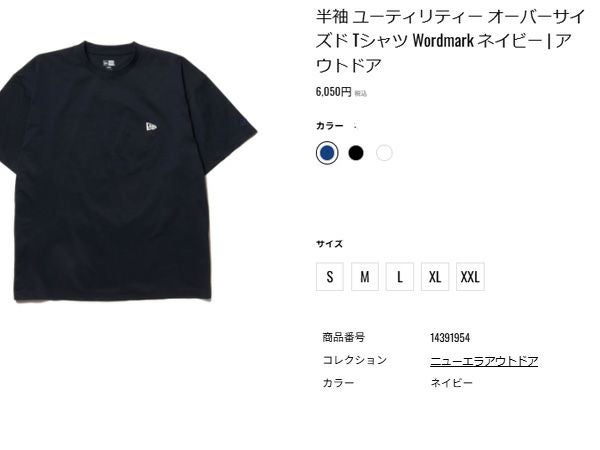Image resolution: width=600 pixels, height=450 pixels.
Task: Choose size XL
Action: coord(435,277)
